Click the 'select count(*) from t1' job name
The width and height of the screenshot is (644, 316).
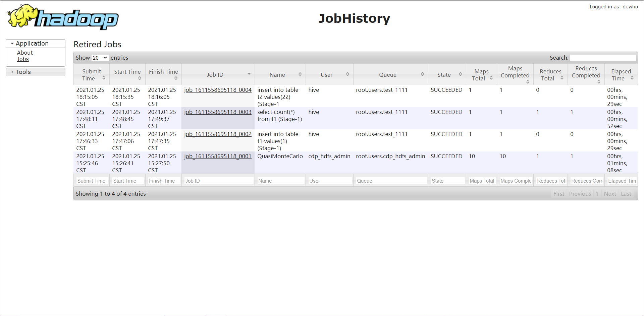coord(280,116)
